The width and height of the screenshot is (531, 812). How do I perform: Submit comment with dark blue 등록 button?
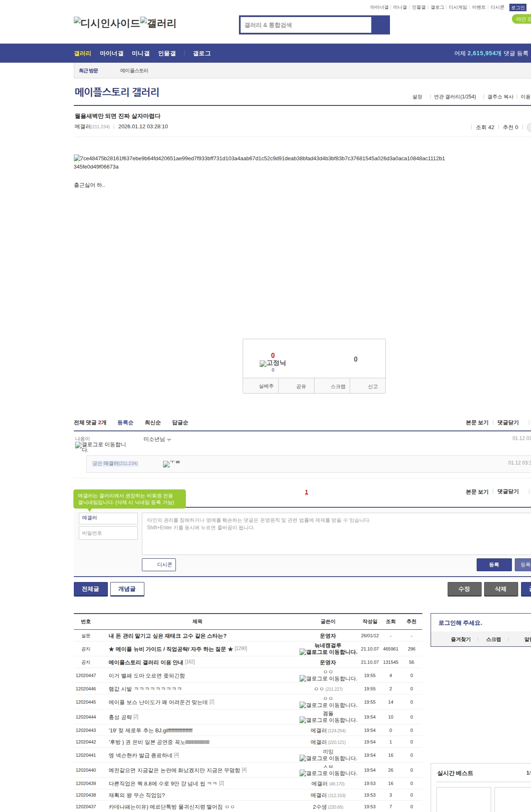pyautogui.click(x=494, y=565)
